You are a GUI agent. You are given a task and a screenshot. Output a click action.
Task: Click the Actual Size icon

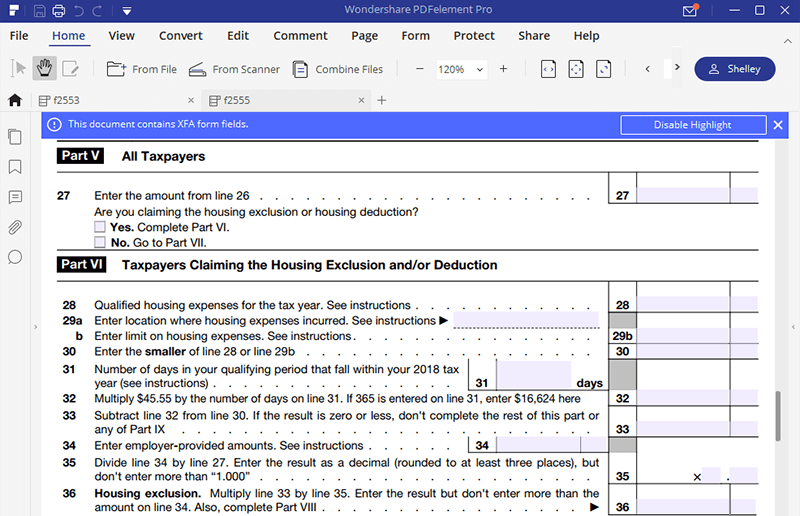click(x=604, y=69)
